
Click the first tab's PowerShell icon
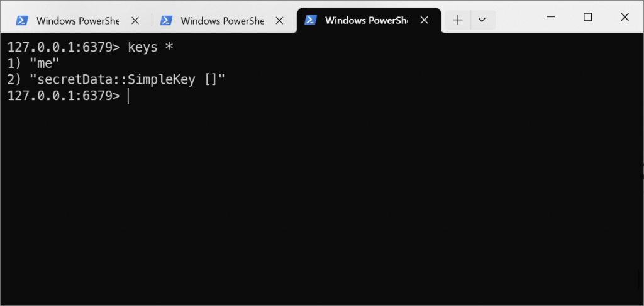22,20
